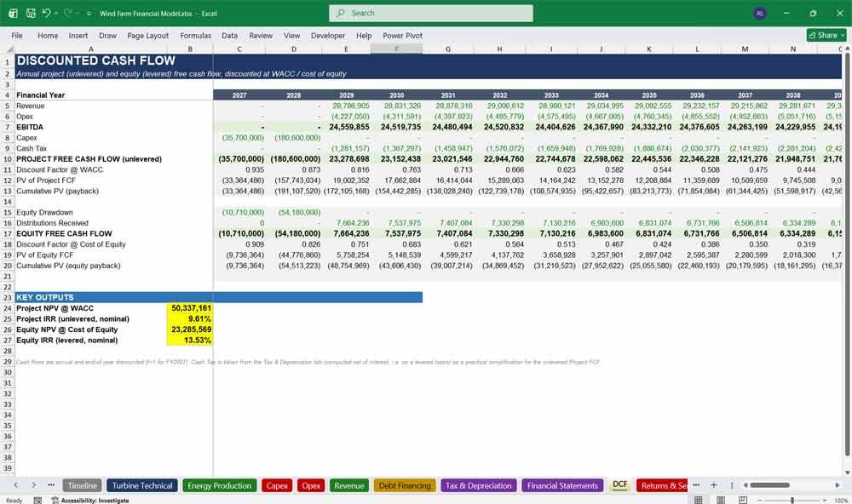Image resolution: width=852 pixels, height=504 pixels.
Task: Click the horizontal scrollbar thumb
Action: tap(770, 485)
